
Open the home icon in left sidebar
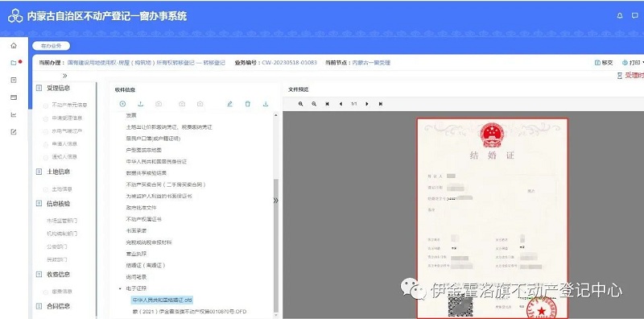[x=14, y=46]
